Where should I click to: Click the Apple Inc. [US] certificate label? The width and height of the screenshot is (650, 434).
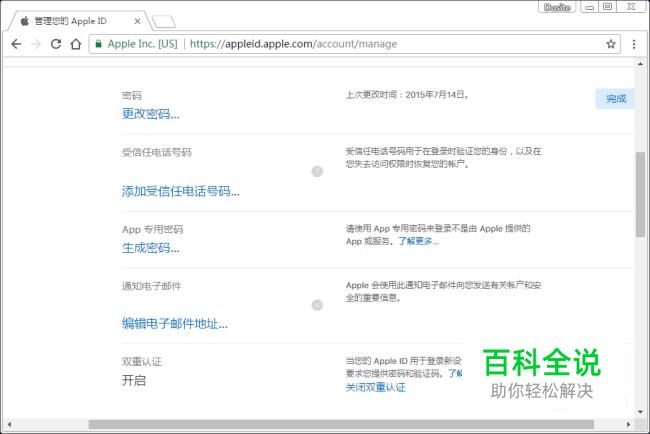pos(143,44)
